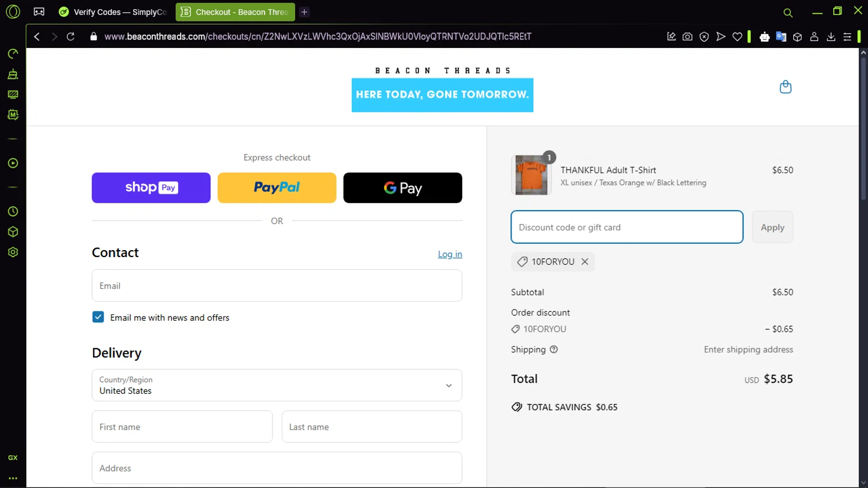Open the chip icon marked M in sidebar
This screenshot has height=488, width=868.
click(x=13, y=115)
